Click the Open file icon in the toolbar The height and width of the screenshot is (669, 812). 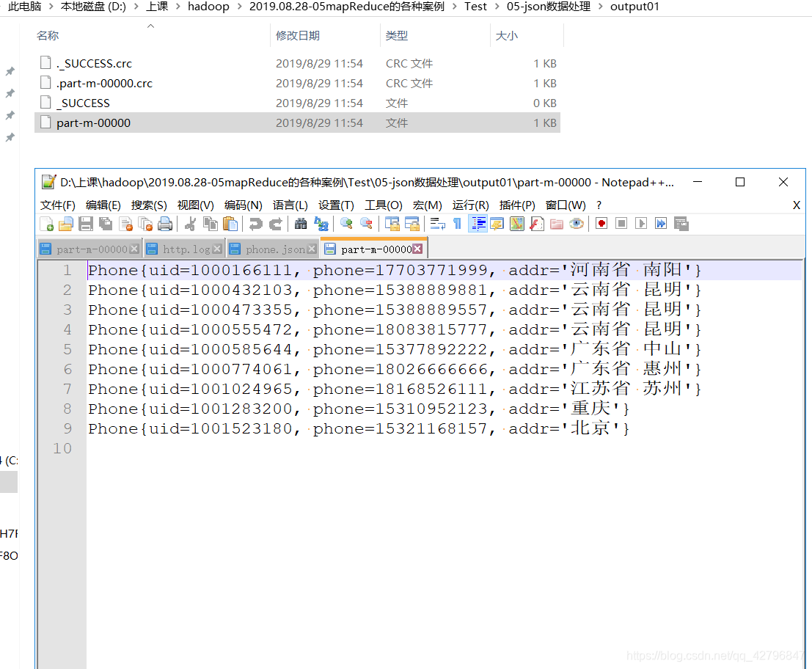(66, 224)
